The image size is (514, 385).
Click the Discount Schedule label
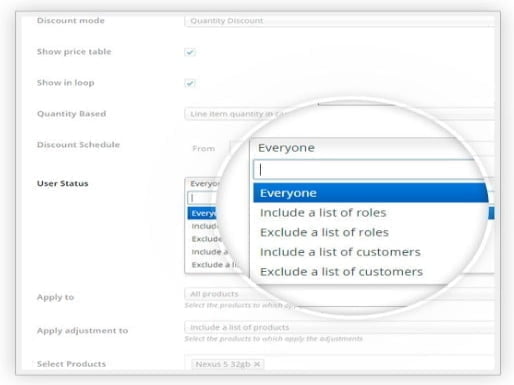[78, 145]
